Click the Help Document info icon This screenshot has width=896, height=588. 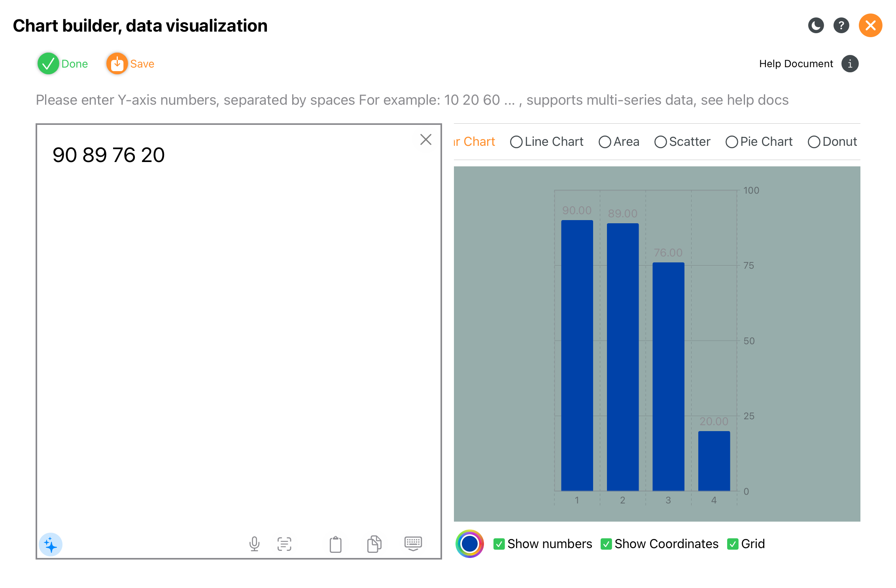pos(850,64)
